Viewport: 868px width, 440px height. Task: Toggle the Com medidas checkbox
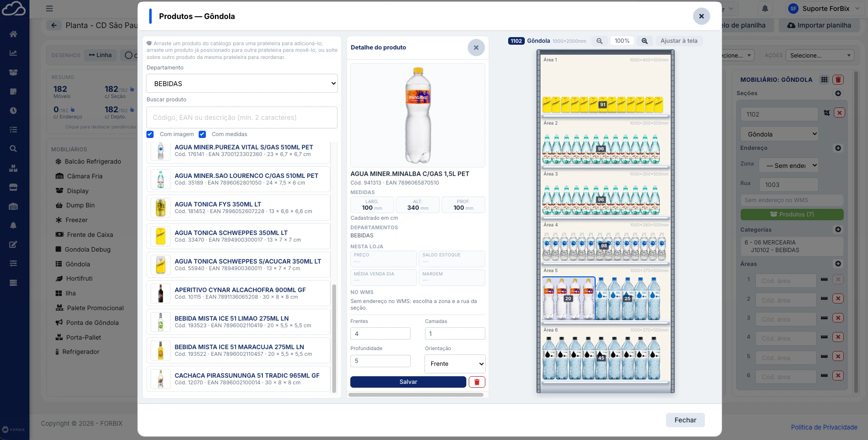point(202,134)
